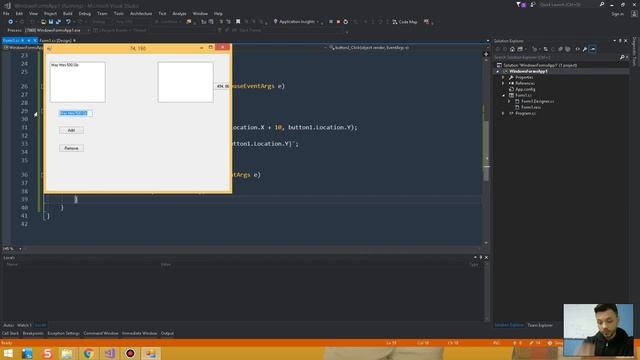Open the Analyze menu
Image resolution: width=640 pixels, height=360 pixels.
click(x=179, y=13)
